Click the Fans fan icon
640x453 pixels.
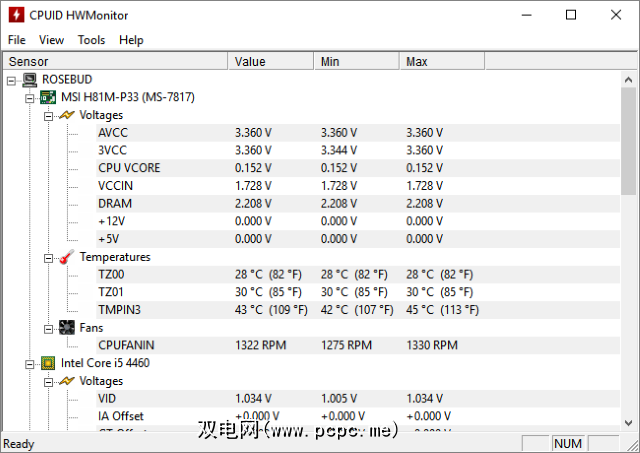click(67, 328)
